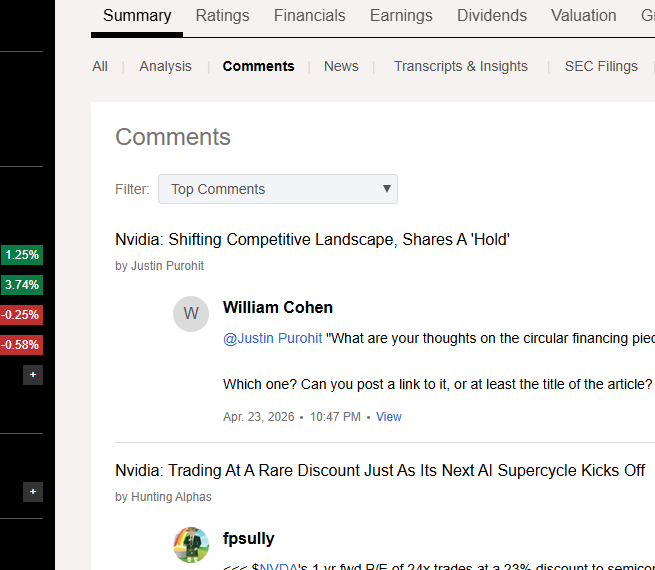Click fpsully's avatar picture
This screenshot has height=570, width=655.
coord(191,545)
